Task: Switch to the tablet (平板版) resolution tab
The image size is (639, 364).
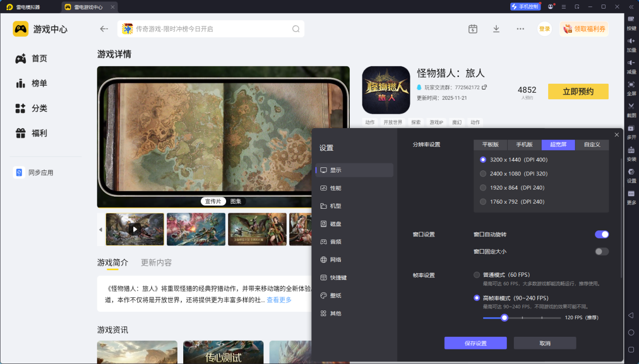Action: click(x=491, y=145)
